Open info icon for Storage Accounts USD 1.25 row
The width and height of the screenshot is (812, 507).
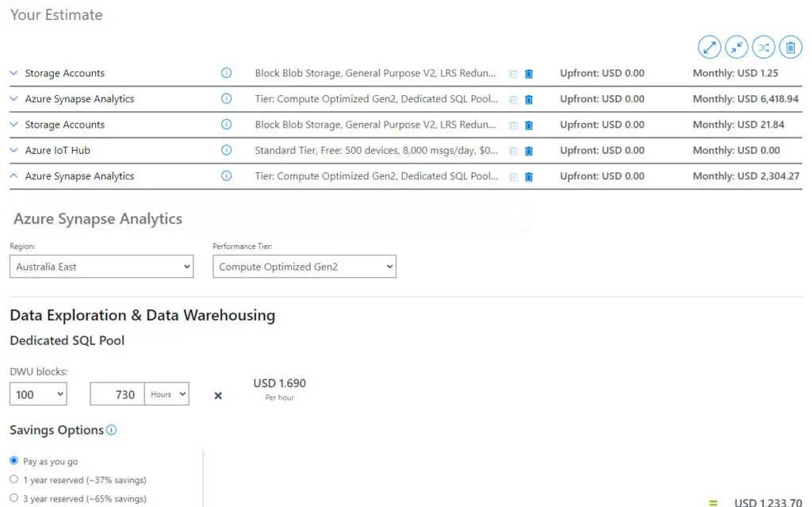click(226, 72)
